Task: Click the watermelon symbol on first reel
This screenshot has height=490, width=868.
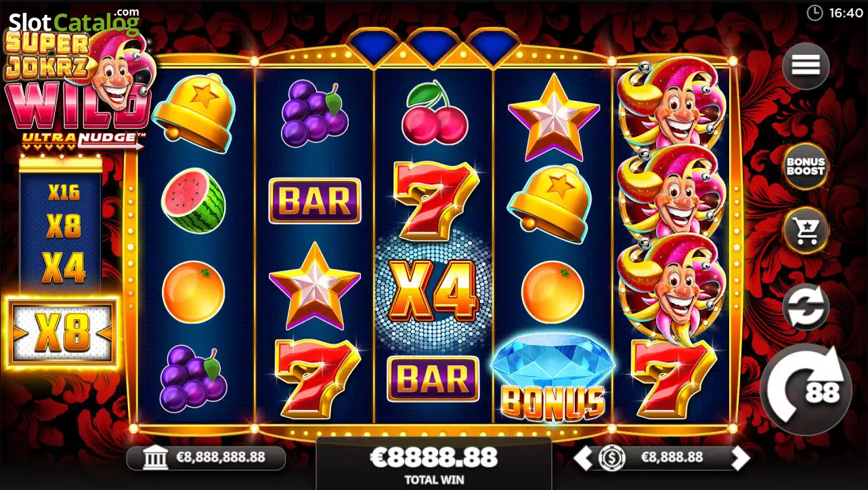Action: click(194, 201)
